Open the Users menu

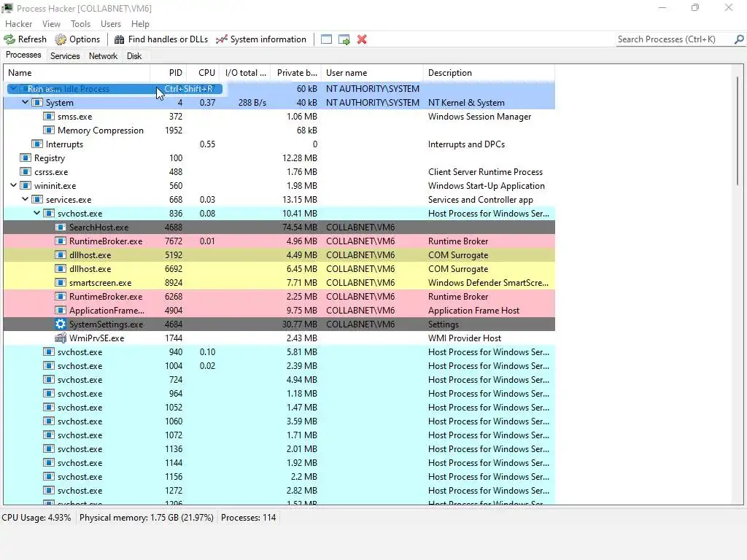point(111,24)
